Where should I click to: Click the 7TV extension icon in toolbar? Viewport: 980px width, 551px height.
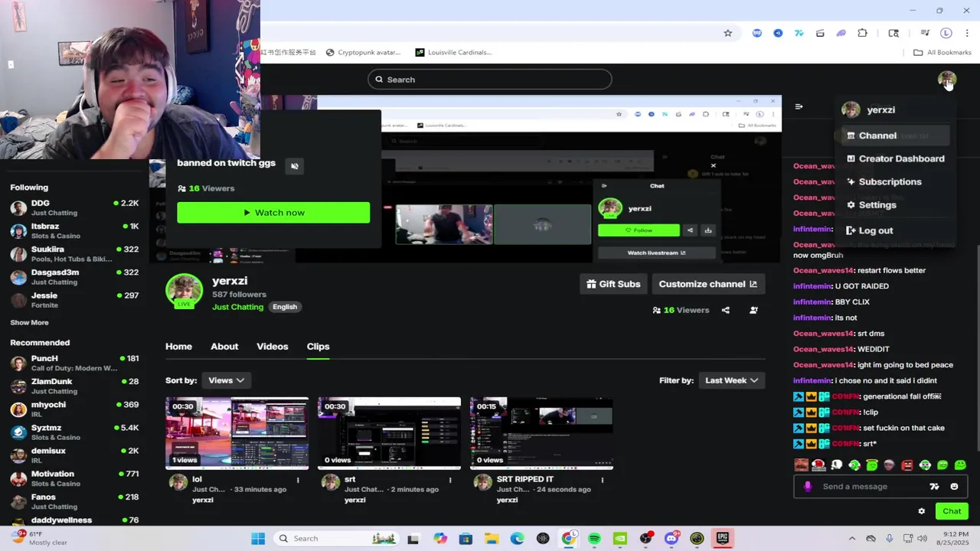[x=799, y=33]
